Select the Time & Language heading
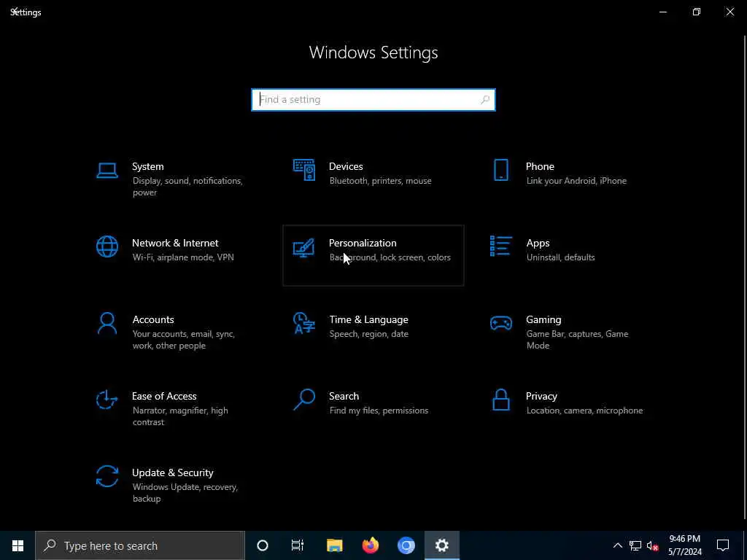The width and height of the screenshot is (747, 560). (x=368, y=319)
